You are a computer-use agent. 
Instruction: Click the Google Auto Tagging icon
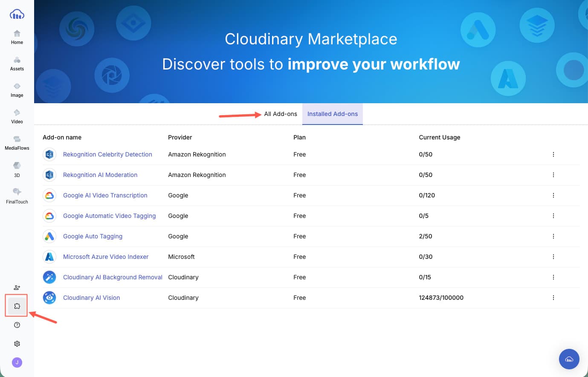coord(49,236)
